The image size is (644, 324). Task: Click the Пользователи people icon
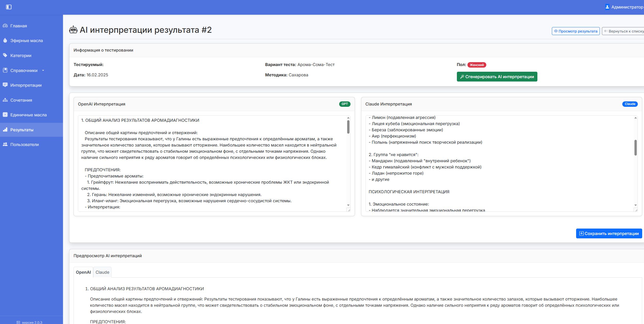(x=5, y=144)
